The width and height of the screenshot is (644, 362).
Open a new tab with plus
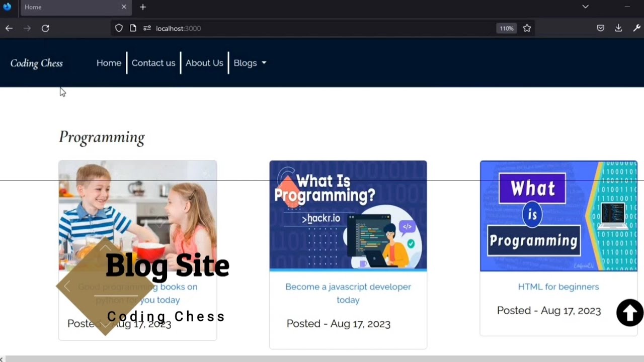[143, 7]
